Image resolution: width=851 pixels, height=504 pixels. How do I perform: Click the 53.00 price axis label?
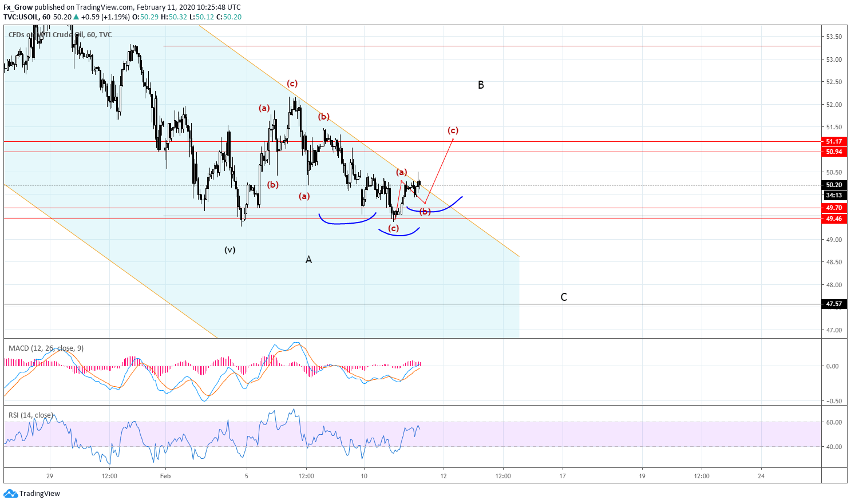click(834, 59)
